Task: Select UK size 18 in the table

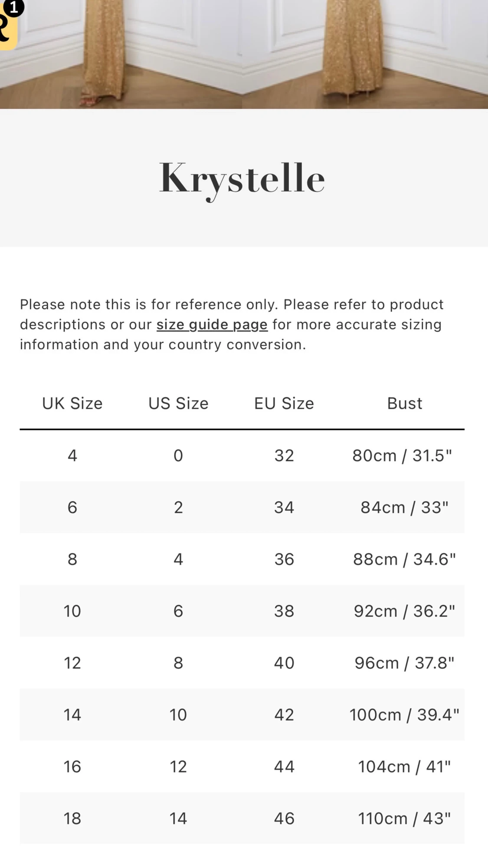Action: click(x=72, y=818)
